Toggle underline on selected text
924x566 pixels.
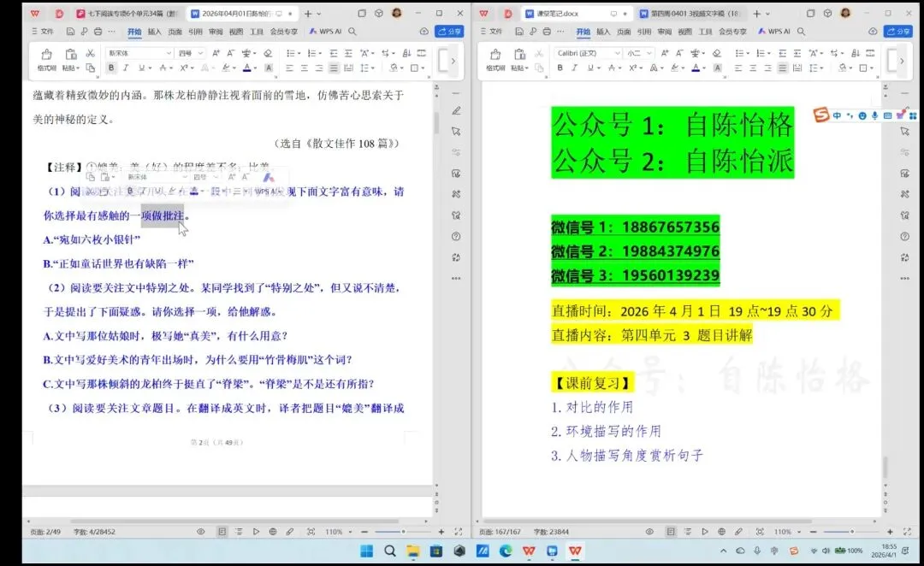(140, 67)
